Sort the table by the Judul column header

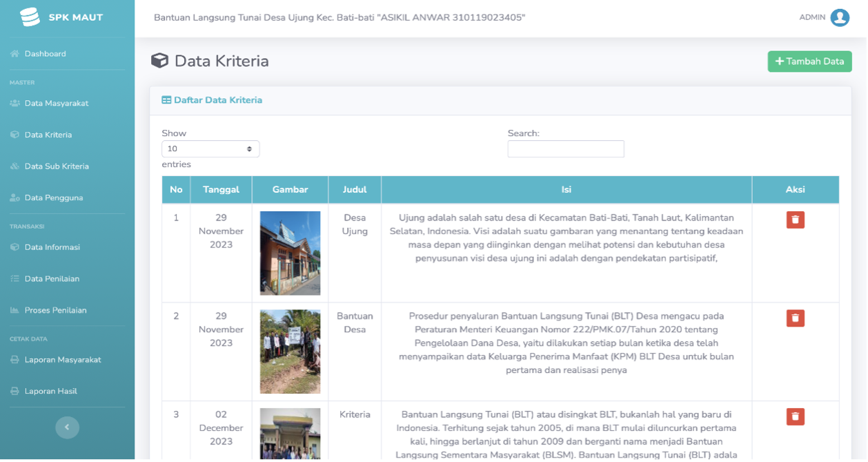click(355, 189)
